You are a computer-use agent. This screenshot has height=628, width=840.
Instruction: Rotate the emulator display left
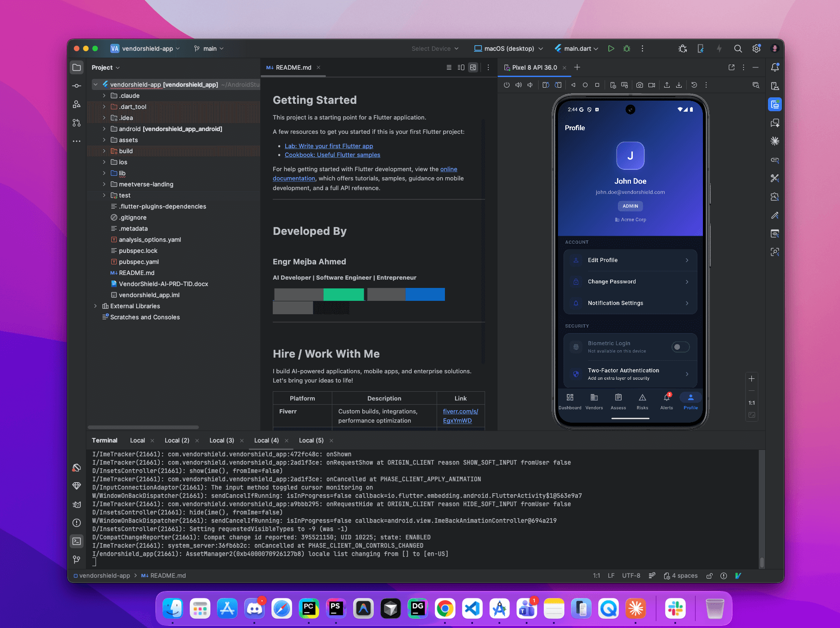tap(546, 85)
